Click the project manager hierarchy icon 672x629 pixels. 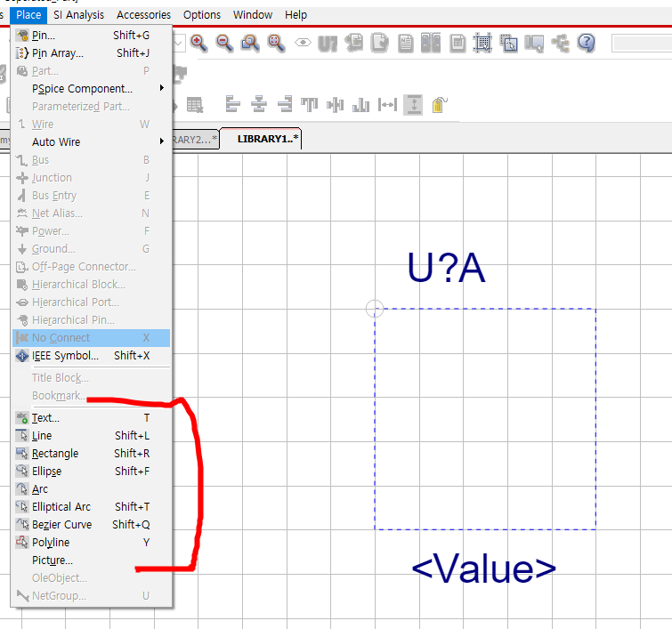click(x=561, y=43)
